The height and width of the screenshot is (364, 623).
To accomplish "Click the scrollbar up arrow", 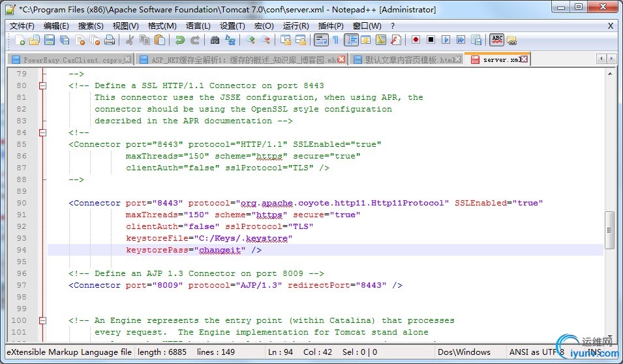I will tap(609, 74).
